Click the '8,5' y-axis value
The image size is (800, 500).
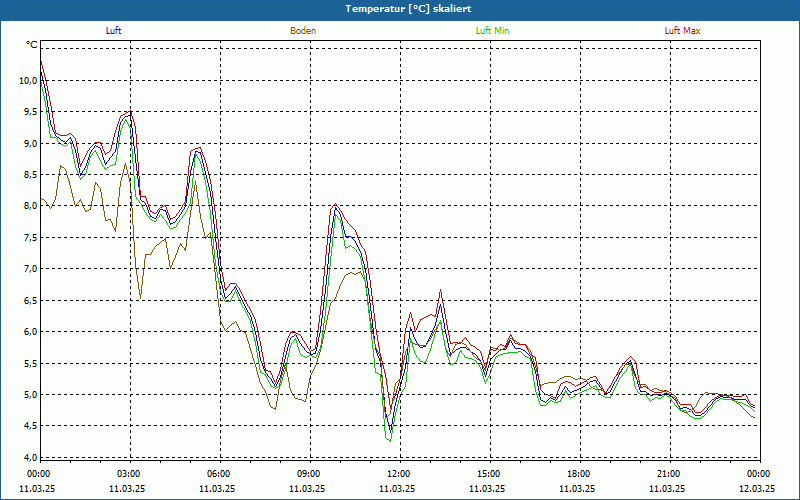[31, 174]
